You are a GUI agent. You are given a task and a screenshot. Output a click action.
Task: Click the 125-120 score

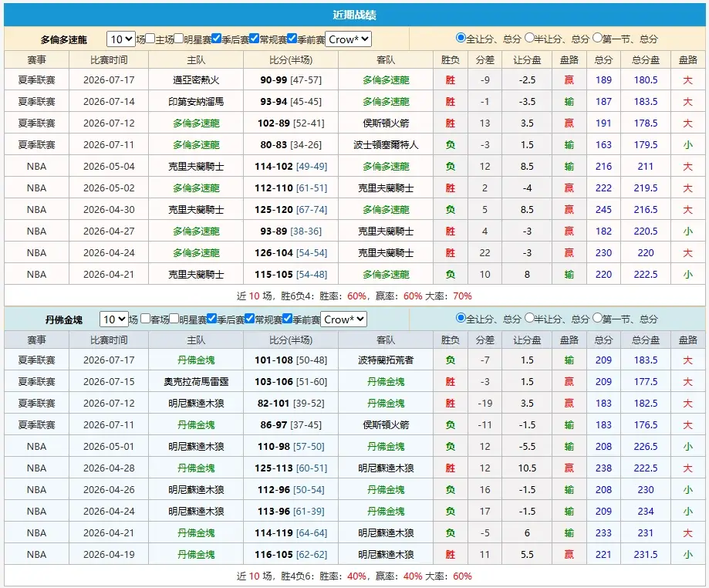click(x=274, y=209)
